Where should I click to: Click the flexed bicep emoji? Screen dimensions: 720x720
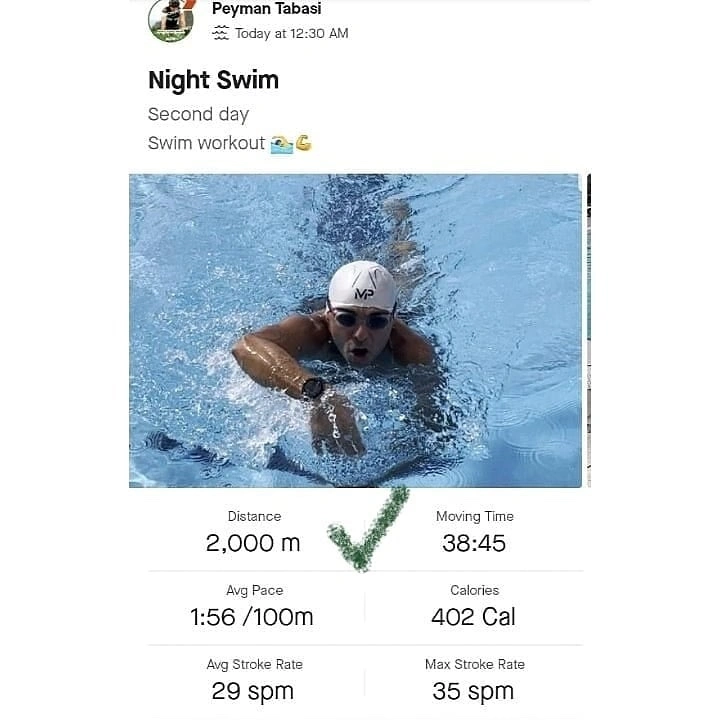pos(304,143)
